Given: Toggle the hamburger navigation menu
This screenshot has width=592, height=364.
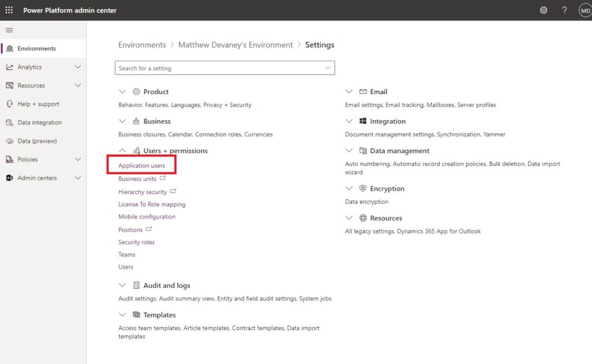Looking at the screenshot, I should (x=9, y=30).
